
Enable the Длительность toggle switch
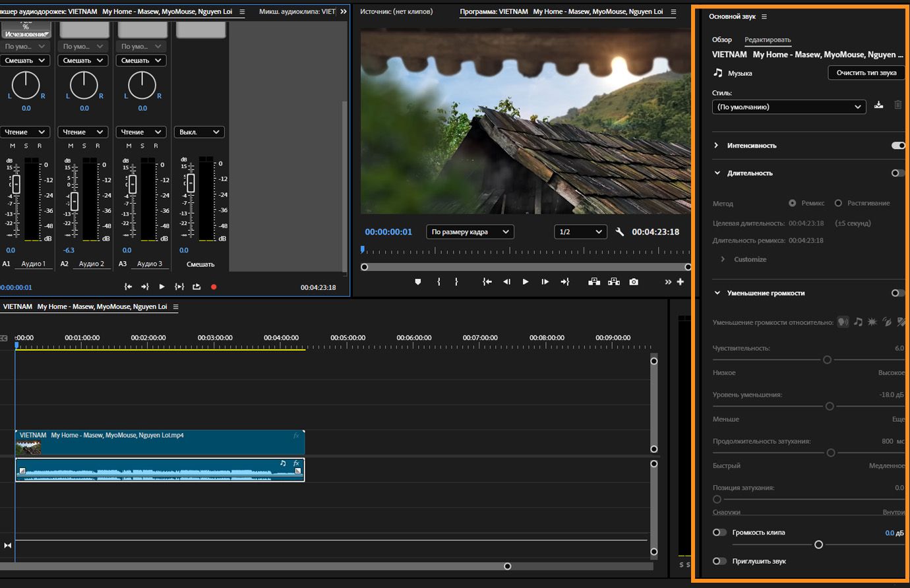point(897,173)
